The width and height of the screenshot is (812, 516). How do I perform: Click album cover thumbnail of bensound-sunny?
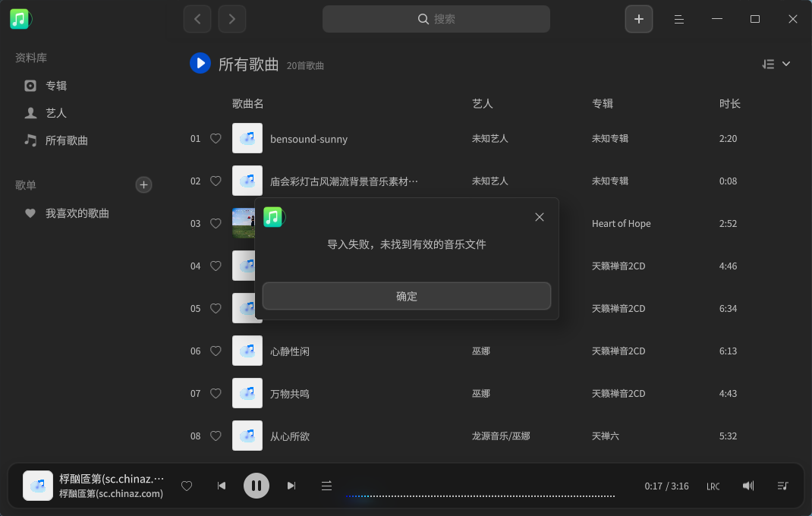tap(247, 138)
